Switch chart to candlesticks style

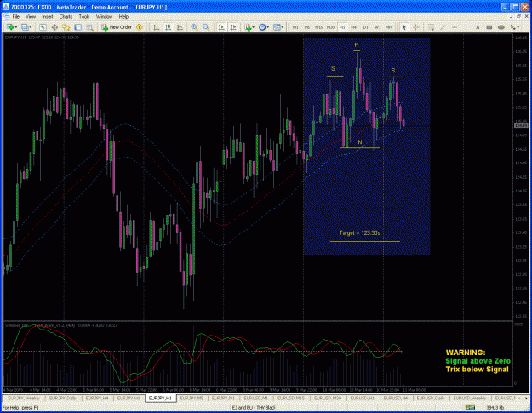click(x=168, y=27)
